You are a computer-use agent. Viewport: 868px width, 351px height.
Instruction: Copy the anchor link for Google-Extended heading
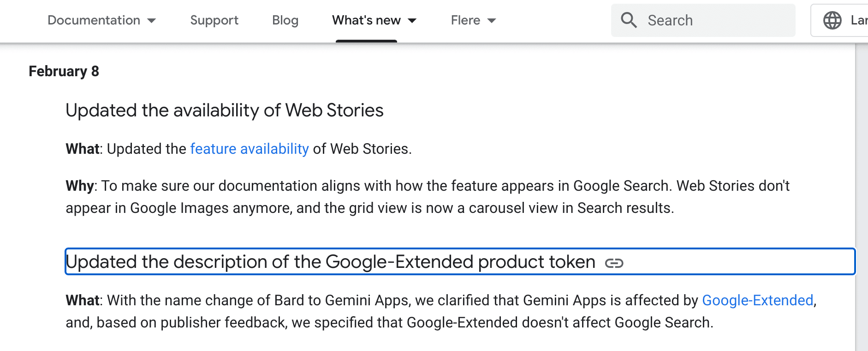pos(614,264)
